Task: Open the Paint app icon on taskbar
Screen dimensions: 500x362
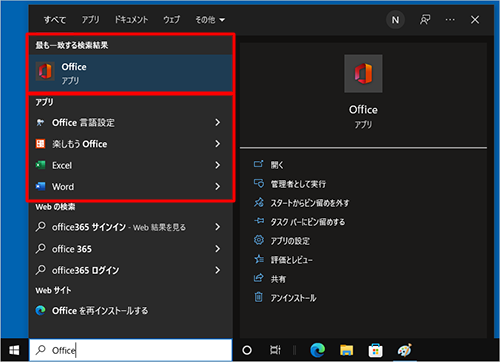Action: click(404, 350)
